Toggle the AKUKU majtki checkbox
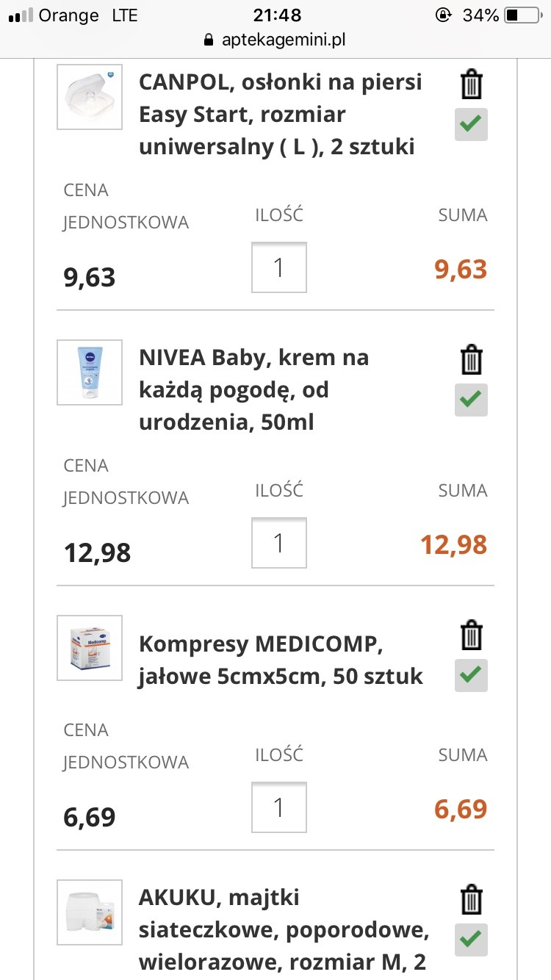 (471, 939)
